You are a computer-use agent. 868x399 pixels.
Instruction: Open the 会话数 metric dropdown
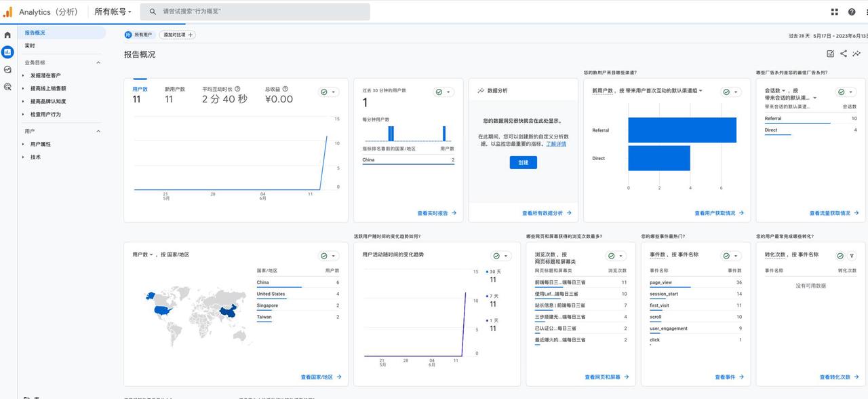click(x=775, y=90)
